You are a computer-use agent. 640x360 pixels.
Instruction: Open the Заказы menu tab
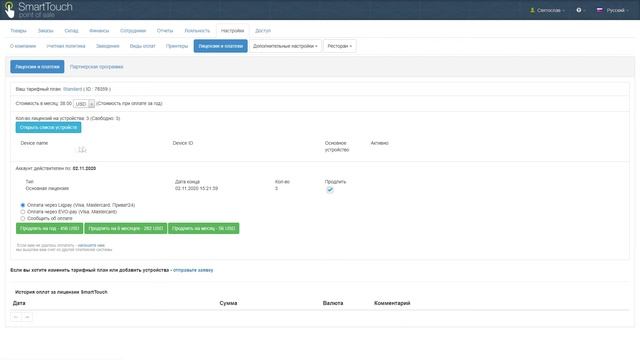click(x=46, y=31)
